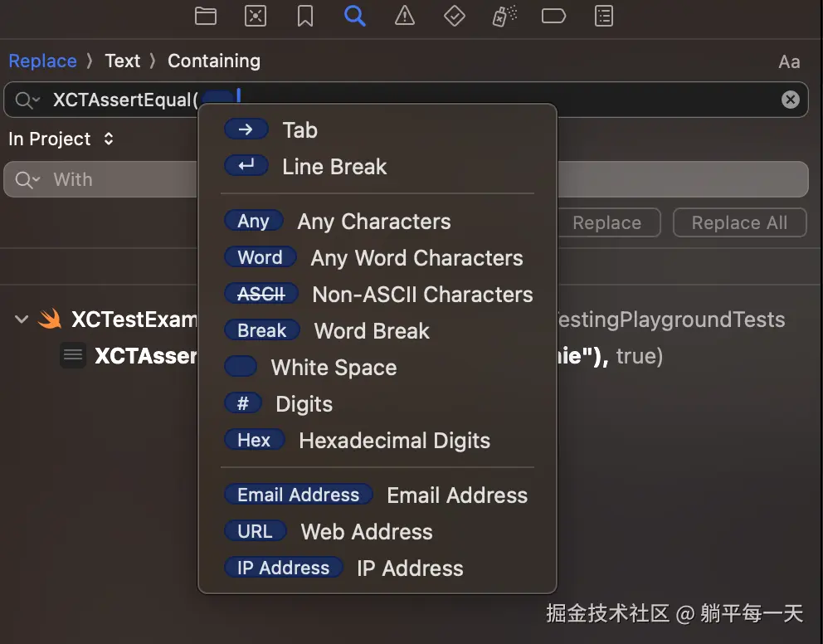Click into the With replacement field

point(406,179)
